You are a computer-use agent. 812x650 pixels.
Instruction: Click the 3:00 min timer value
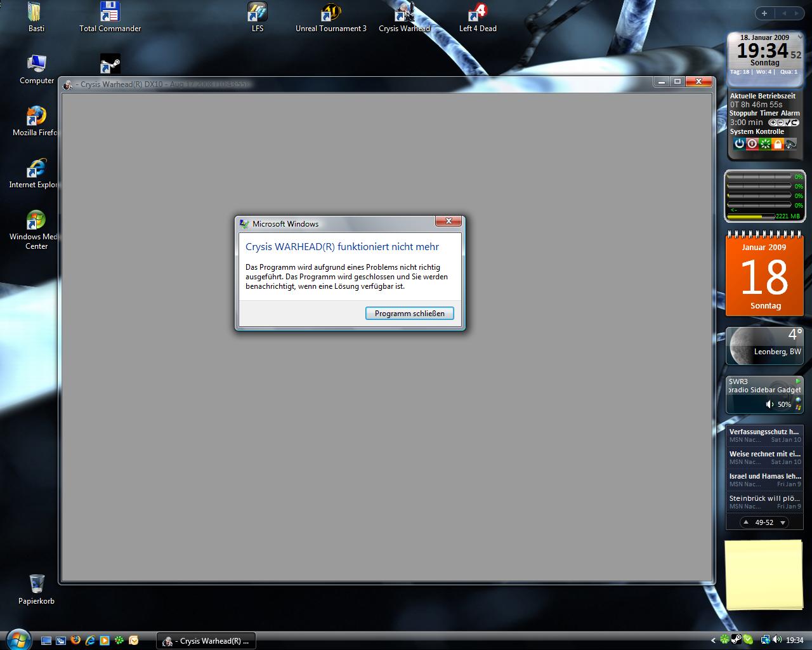tap(747, 123)
